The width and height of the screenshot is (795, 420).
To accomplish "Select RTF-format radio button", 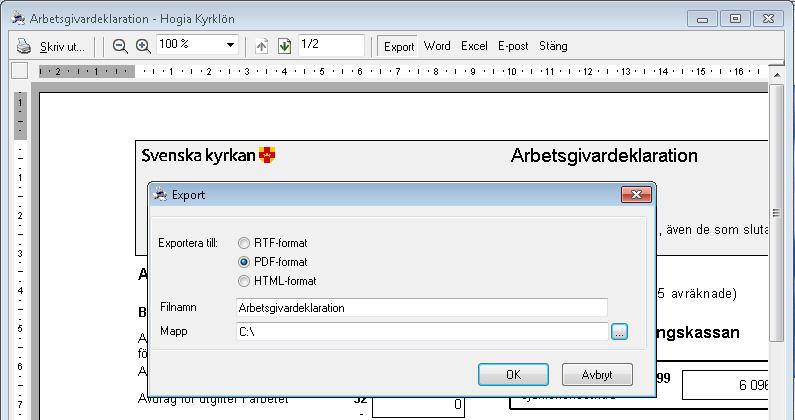I will (x=244, y=243).
